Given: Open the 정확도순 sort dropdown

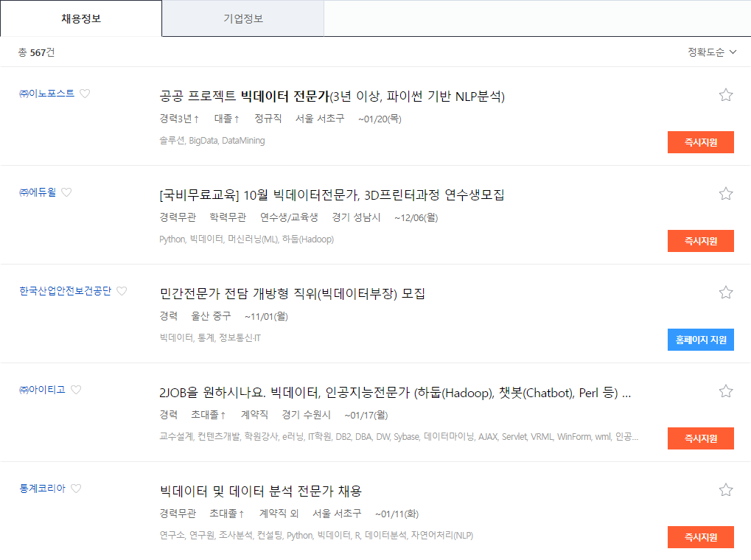Looking at the screenshot, I should click(710, 52).
